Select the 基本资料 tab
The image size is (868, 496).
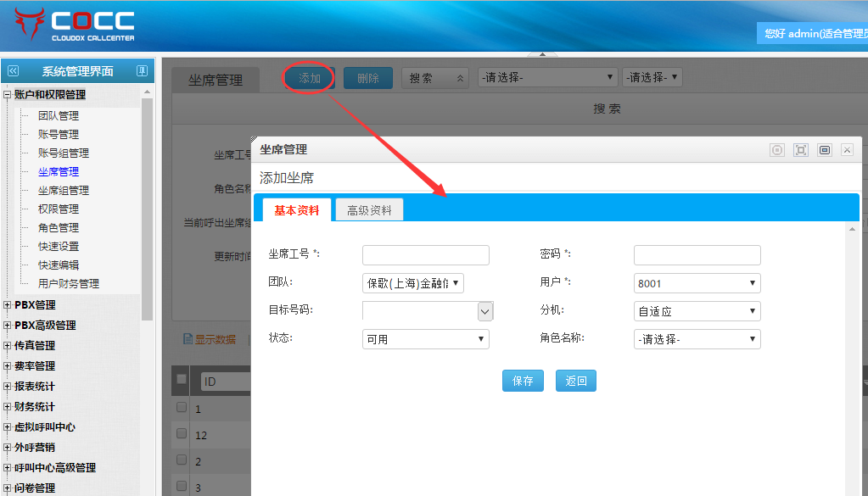(297, 210)
